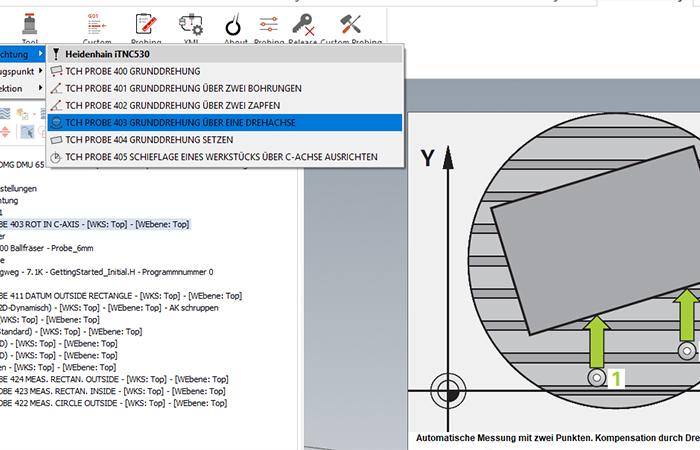This screenshot has height=450, width=700.
Task: Open the XML settings icon
Action: coord(190,25)
